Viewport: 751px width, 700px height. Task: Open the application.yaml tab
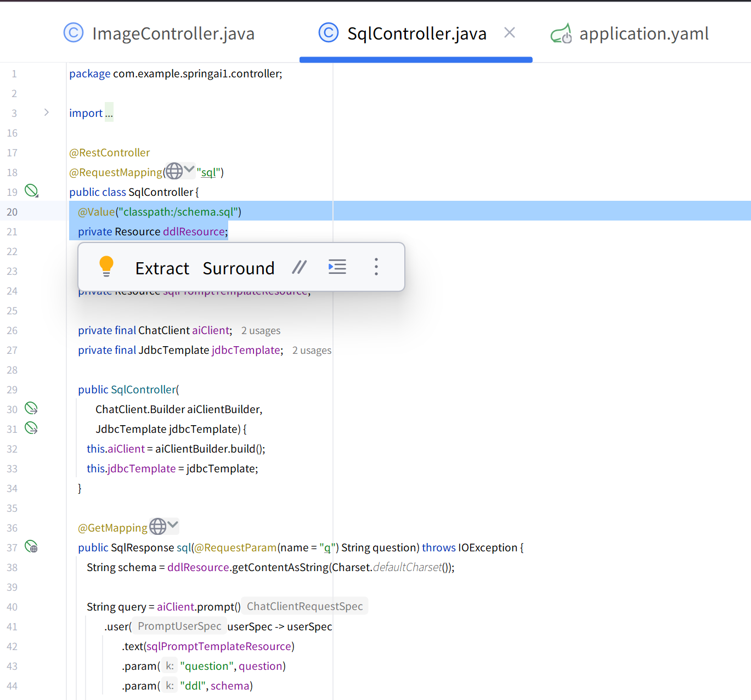point(629,33)
